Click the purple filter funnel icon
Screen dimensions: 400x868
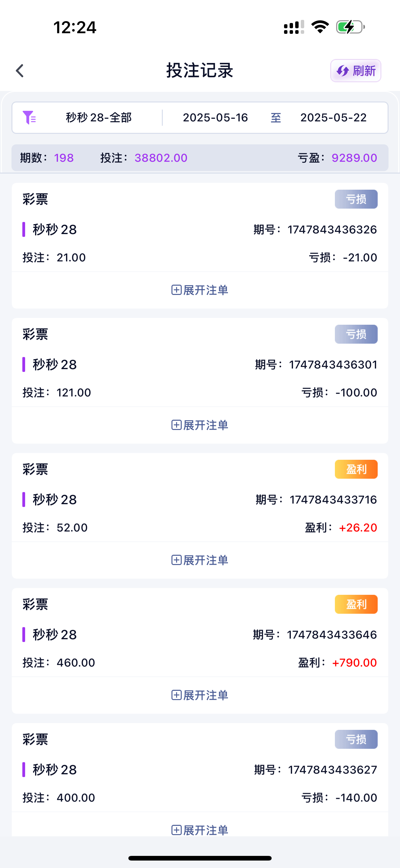click(x=29, y=118)
